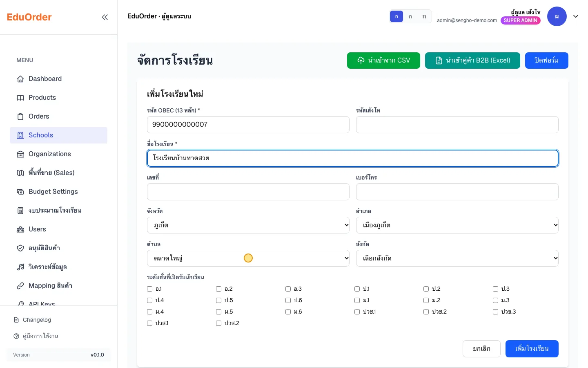Click the นำเข้าจาก CSV button
Viewport: 588px width, 368px height.
coord(383,61)
